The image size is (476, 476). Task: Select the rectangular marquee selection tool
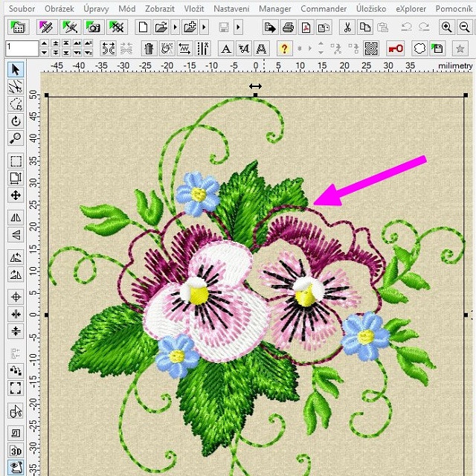(x=16, y=161)
